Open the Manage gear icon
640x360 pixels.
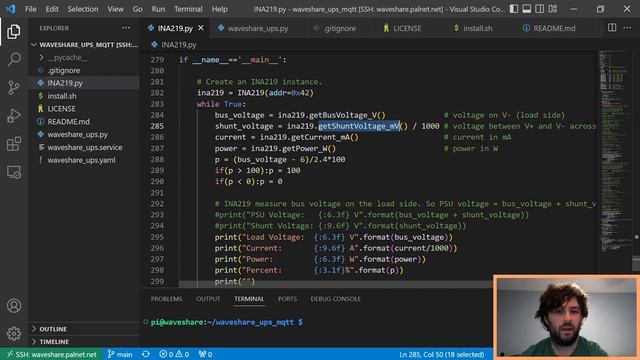(x=13, y=333)
